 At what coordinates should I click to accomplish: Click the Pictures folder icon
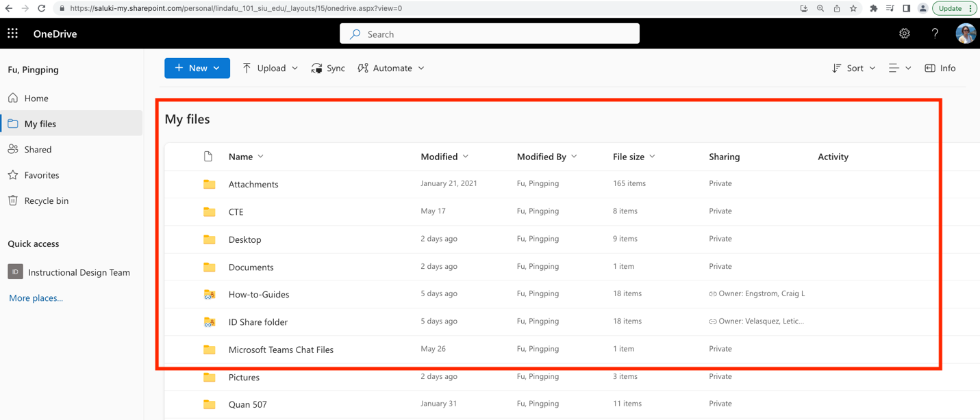tap(210, 377)
